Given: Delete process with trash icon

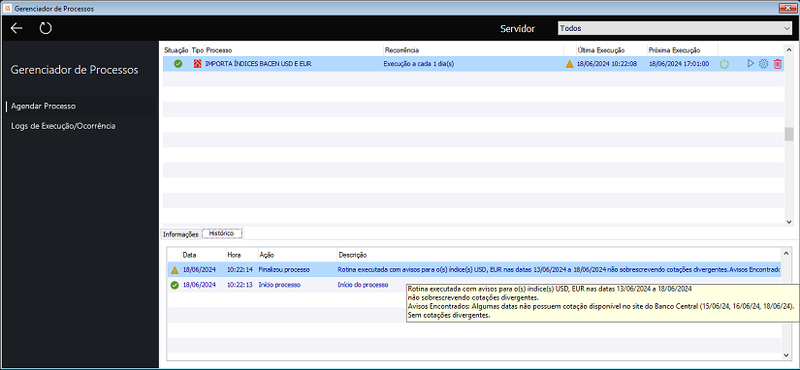Looking at the screenshot, I should tap(778, 64).
